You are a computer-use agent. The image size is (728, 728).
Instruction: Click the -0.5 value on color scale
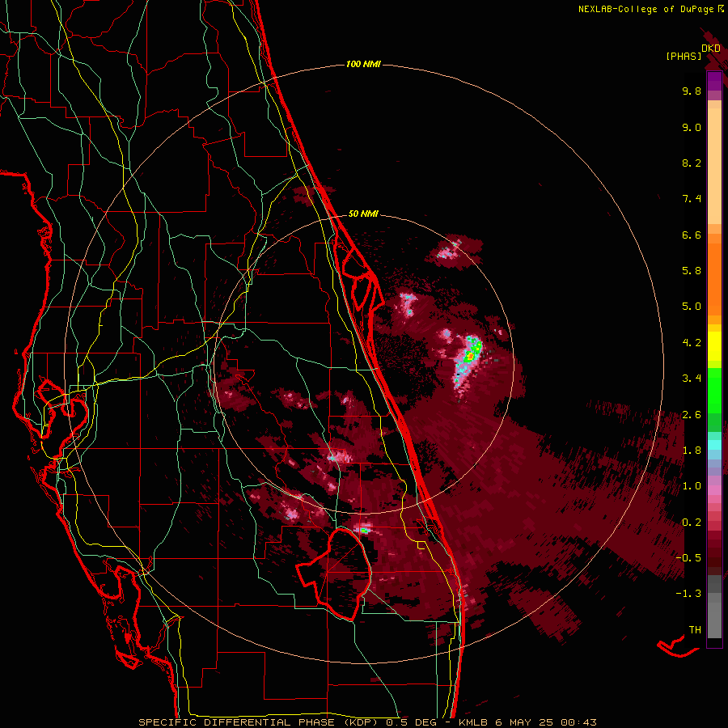click(688, 558)
